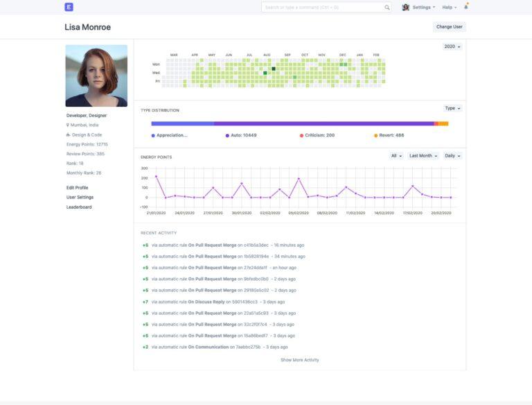
Task: Open the notifications bell icon
Action: point(466,7)
